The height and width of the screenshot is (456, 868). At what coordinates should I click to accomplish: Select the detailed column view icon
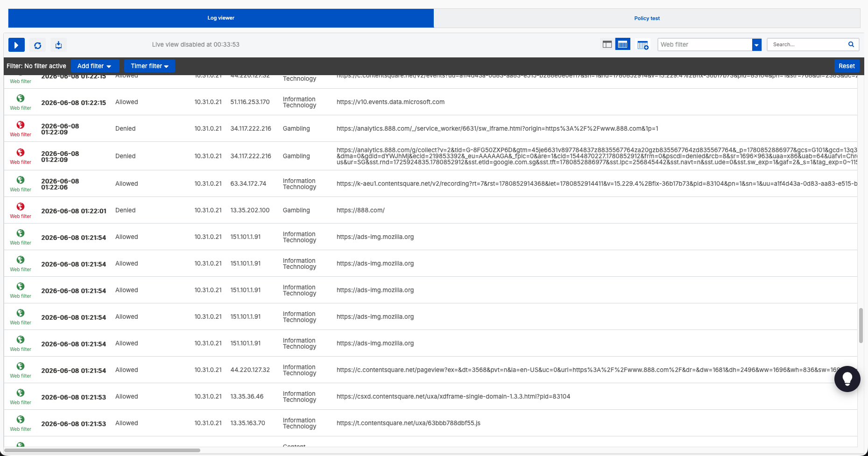click(x=623, y=44)
